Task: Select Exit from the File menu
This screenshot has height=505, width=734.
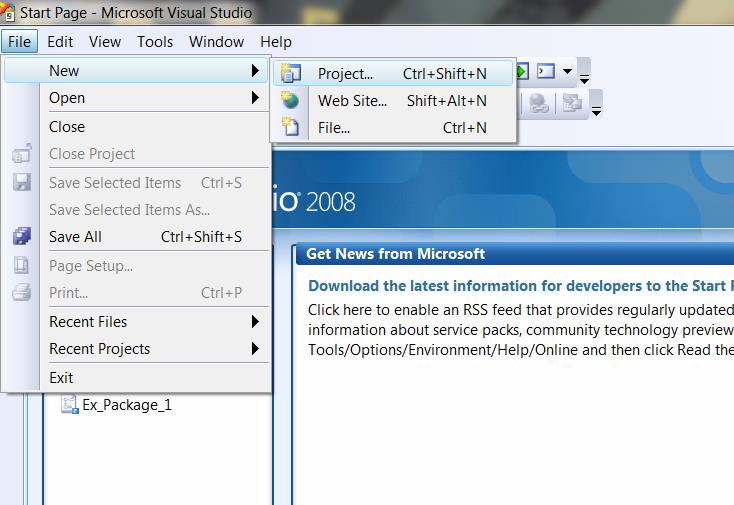Action: click(61, 377)
